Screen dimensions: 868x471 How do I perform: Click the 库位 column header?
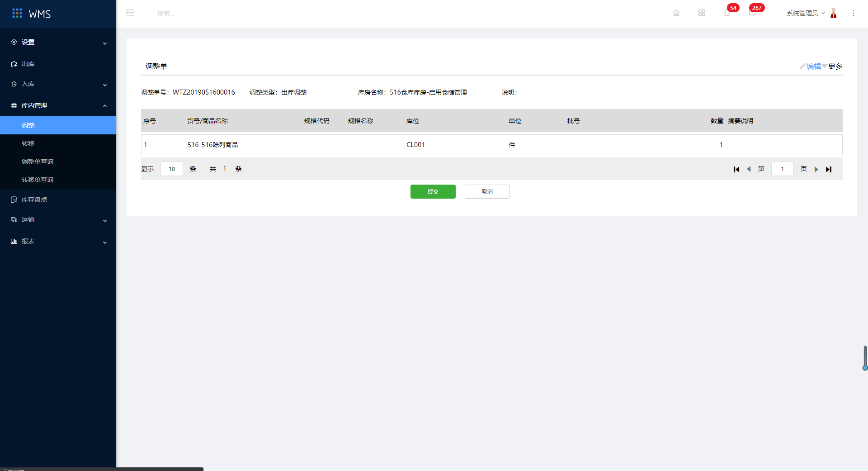coord(413,121)
